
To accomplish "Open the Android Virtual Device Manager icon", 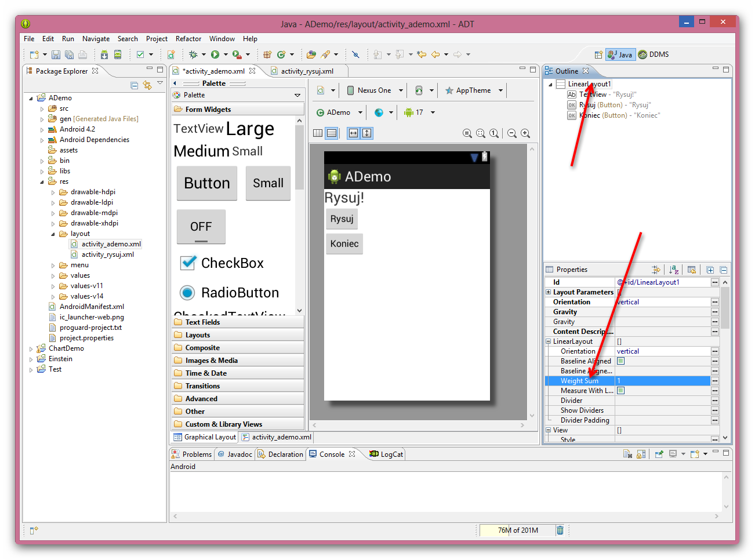I will (x=118, y=54).
